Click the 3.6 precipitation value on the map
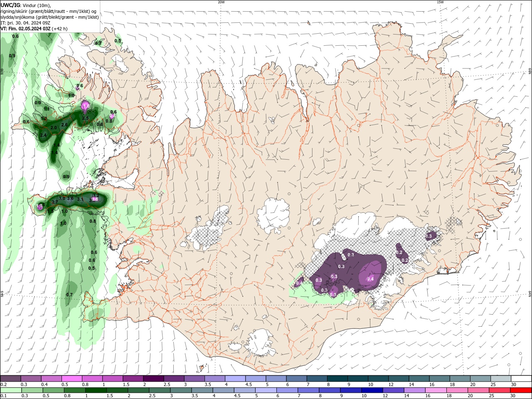The image size is (532, 399). (70, 198)
